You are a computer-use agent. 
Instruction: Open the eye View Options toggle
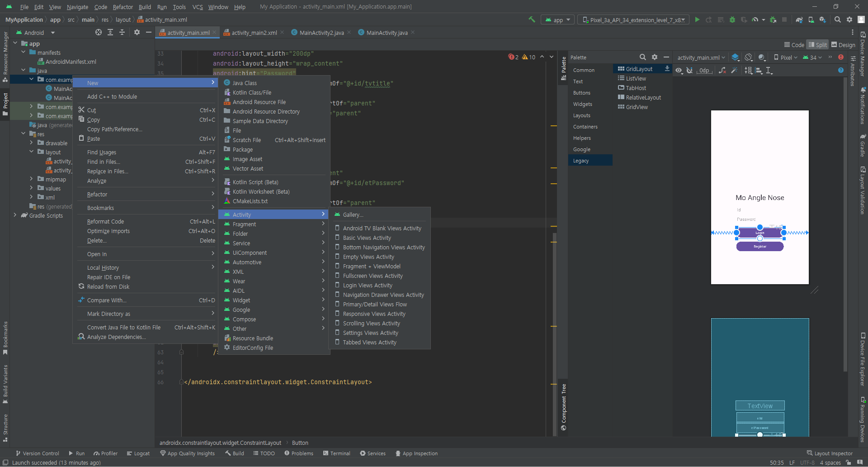point(679,71)
